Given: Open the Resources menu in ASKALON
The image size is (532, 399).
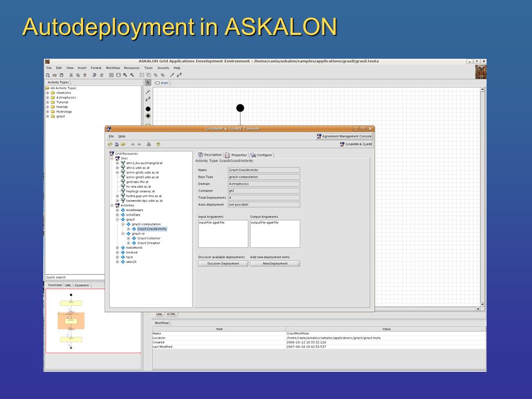Looking at the screenshot, I should click(x=132, y=68).
